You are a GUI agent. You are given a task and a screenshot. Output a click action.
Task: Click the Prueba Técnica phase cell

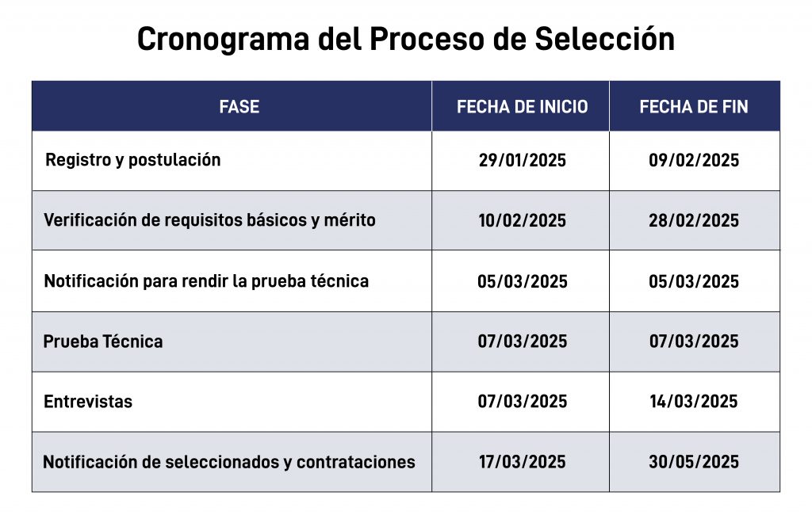tap(103, 342)
